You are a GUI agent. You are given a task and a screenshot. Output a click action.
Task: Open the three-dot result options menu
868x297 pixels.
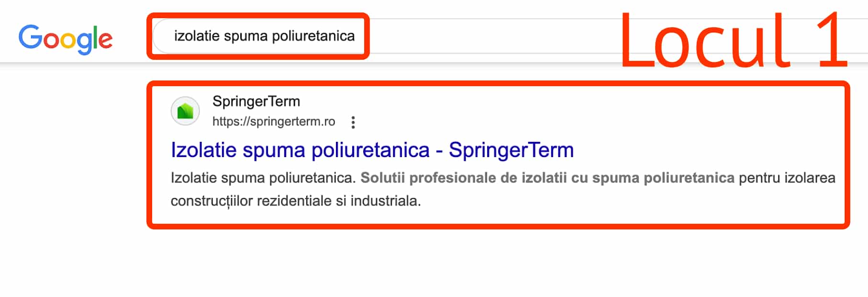(x=353, y=123)
